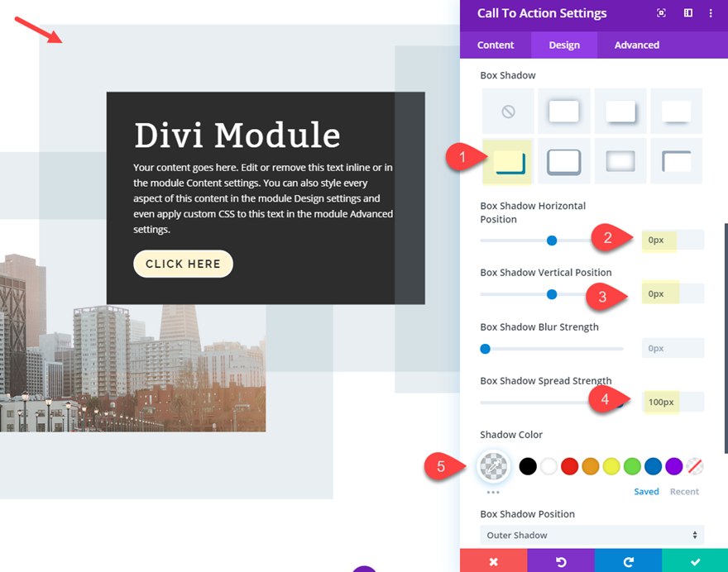Switch to the Recent colors list

pyautogui.click(x=684, y=491)
